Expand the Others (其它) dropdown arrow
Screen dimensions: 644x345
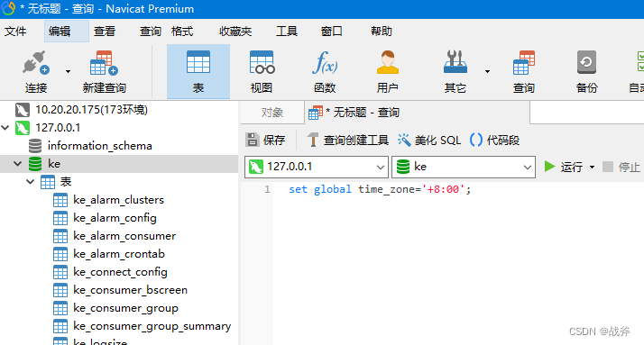pyautogui.click(x=487, y=71)
